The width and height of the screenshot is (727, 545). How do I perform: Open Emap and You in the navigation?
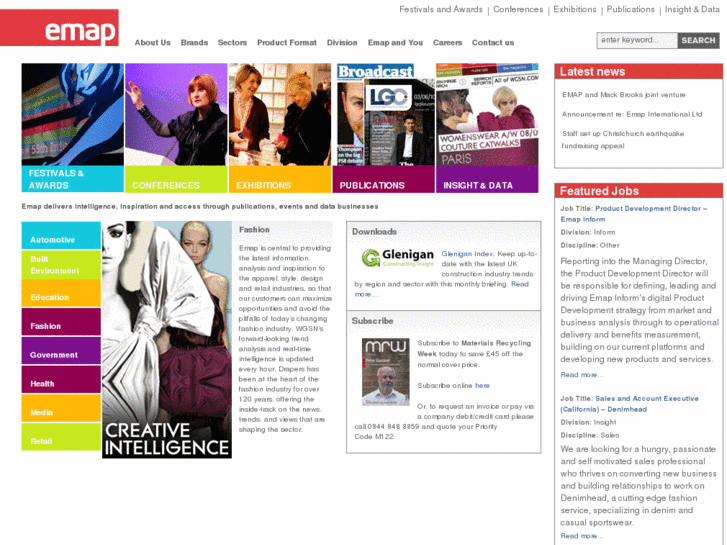coord(395,43)
